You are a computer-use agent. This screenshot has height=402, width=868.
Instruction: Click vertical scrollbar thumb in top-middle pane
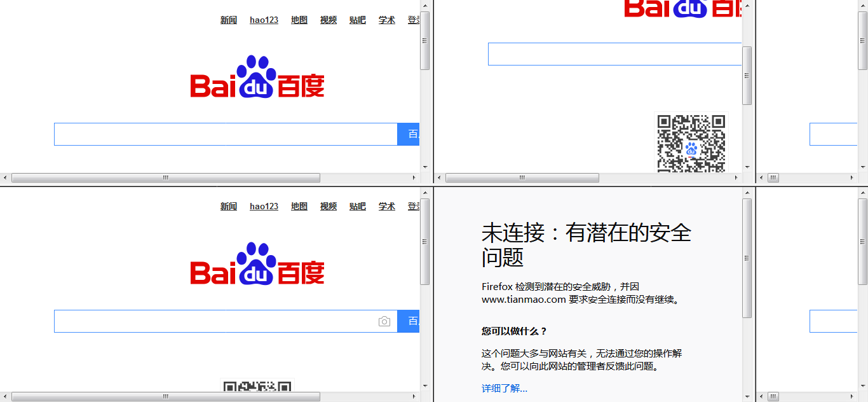coord(747,75)
